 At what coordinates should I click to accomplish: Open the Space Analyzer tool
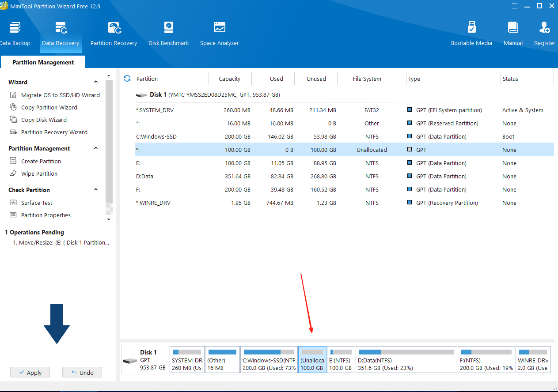pyautogui.click(x=219, y=34)
